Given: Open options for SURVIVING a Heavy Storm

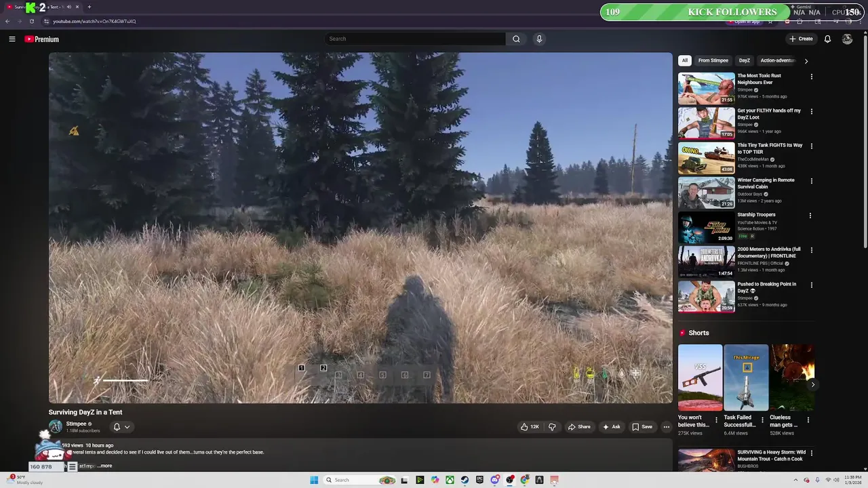Looking at the screenshot, I should pyautogui.click(x=811, y=453).
